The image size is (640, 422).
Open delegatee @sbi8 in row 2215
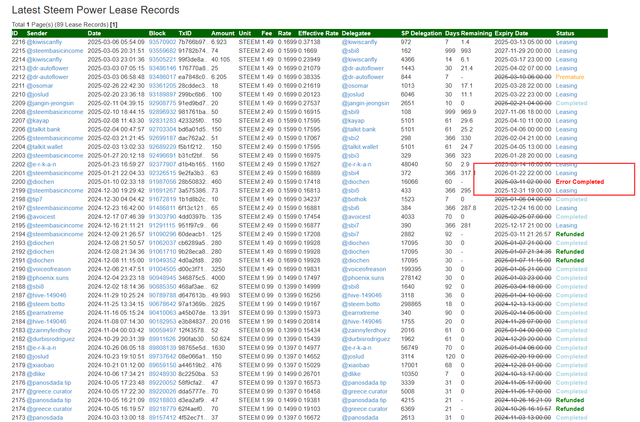(350, 51)
